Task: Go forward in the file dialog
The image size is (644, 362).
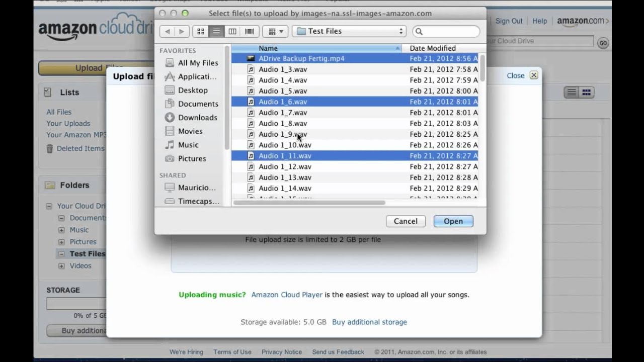Action: click(x=182, y=31)
